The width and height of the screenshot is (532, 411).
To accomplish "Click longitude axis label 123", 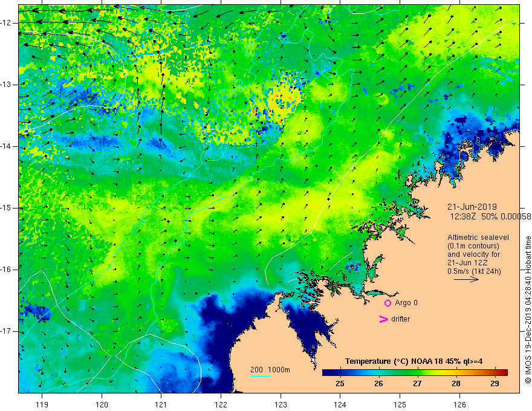I will point(281,404).
